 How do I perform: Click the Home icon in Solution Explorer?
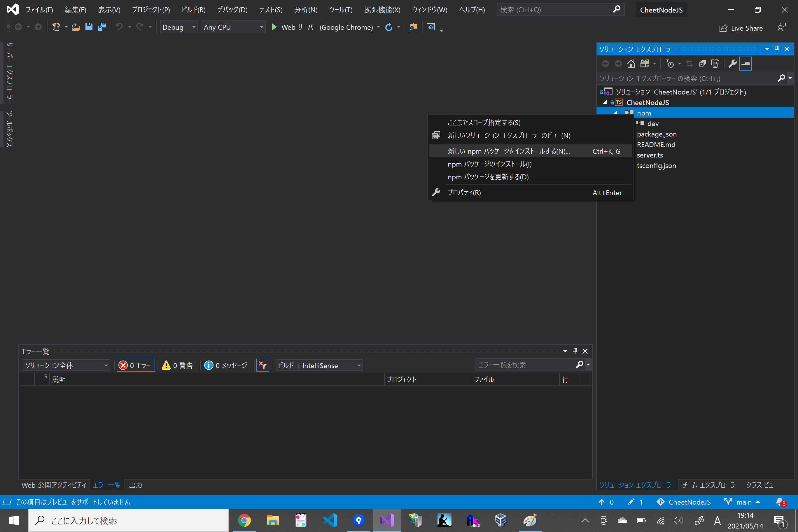point(631,64)
